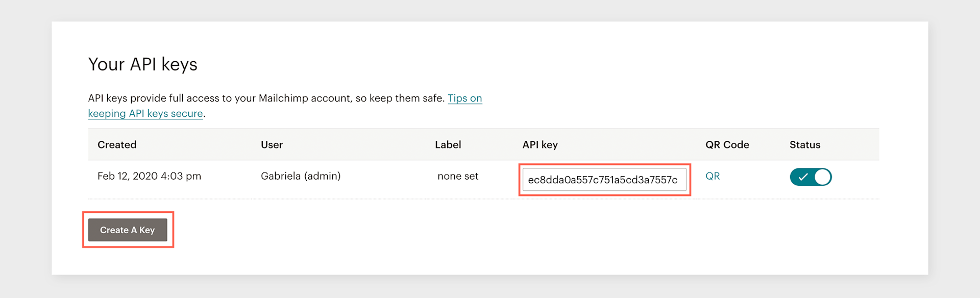This screenshot has width=980, height=298.
Task: Click the Gabriela (admin) user cell
Action: pos(300,176)
